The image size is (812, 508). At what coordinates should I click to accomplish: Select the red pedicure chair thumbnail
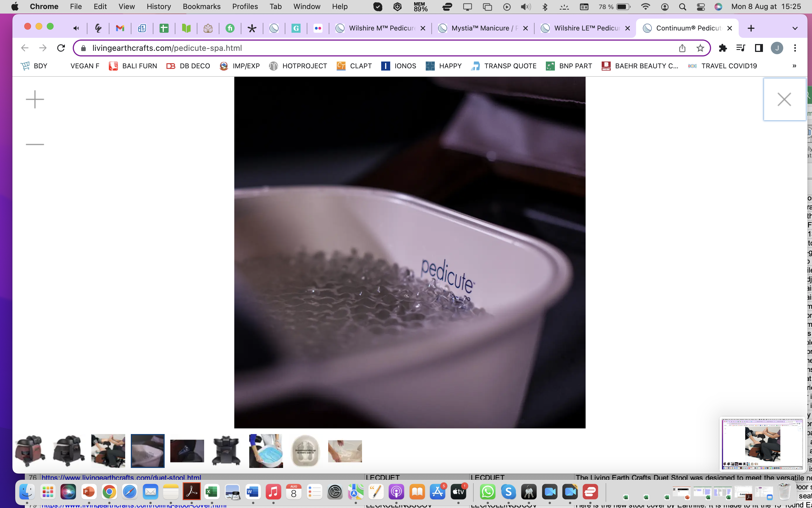(x=30, y=451)
